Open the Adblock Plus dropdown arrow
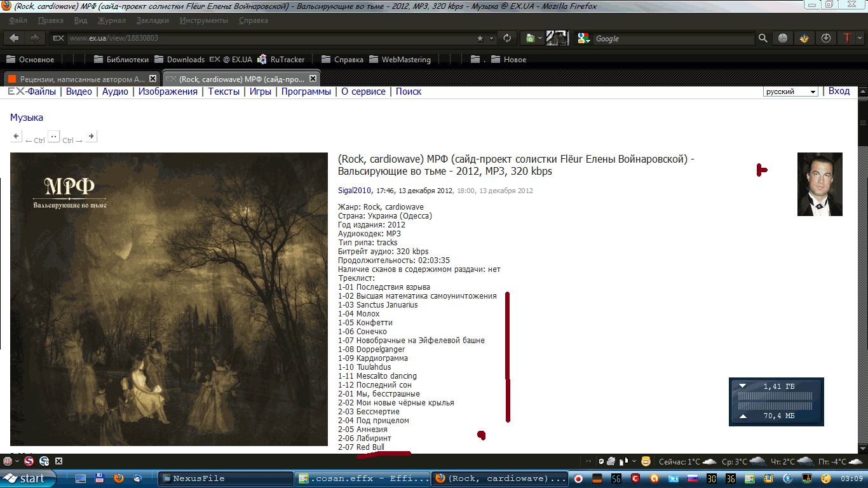The height and width of the screenshot is (488, 868). [17, 461]
